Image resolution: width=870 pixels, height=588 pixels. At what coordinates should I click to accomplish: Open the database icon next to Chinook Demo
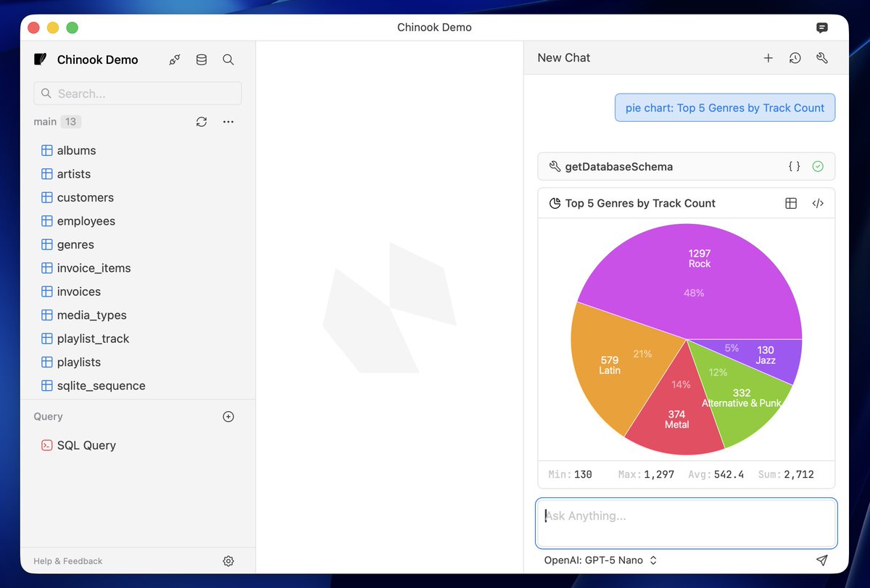coord(202,59)
